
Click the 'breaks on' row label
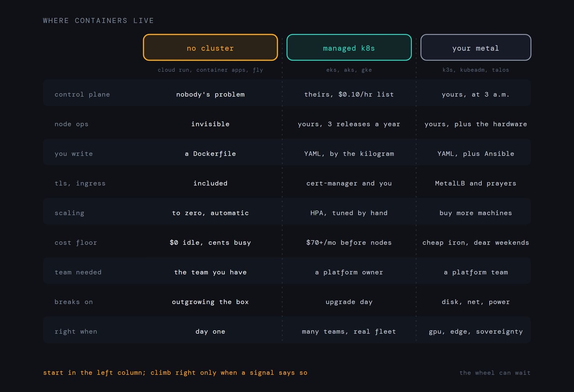coord(74,302)
